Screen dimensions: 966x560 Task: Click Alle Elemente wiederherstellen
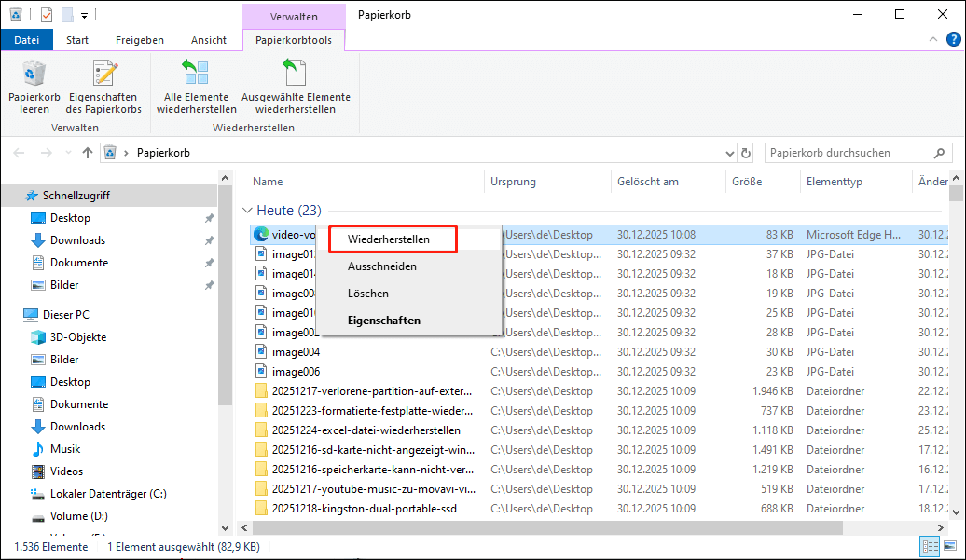(x=197, y=87)
